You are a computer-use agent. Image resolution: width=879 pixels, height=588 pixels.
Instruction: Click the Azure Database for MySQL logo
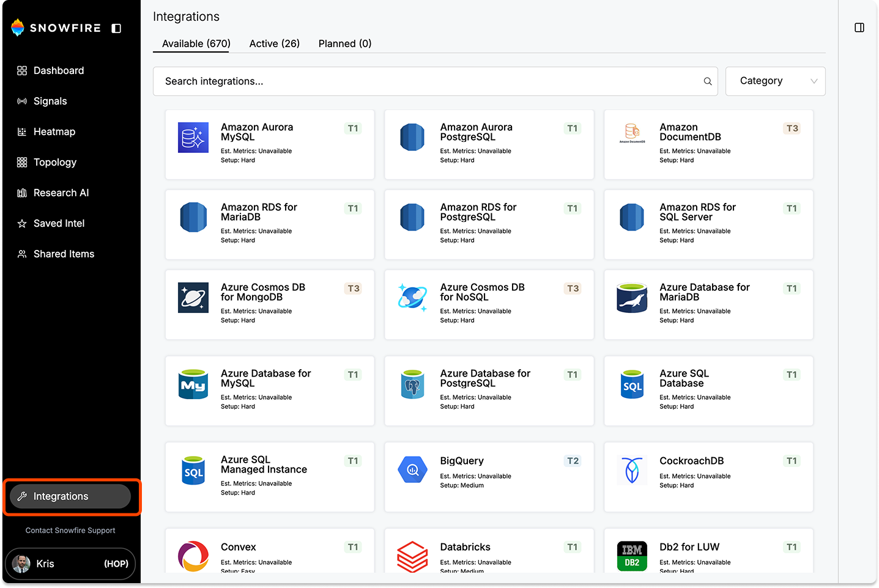coord(193,384)
